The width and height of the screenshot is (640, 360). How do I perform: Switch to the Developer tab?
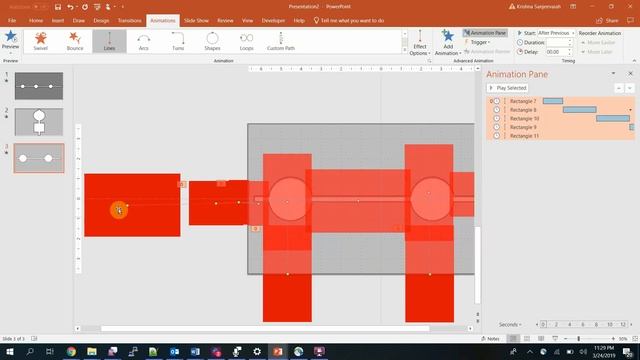[x=273, y=20]
